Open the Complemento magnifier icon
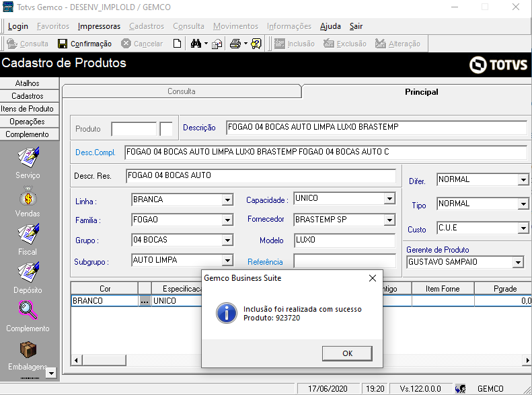The image size is (532, 395). click(28, 310)
